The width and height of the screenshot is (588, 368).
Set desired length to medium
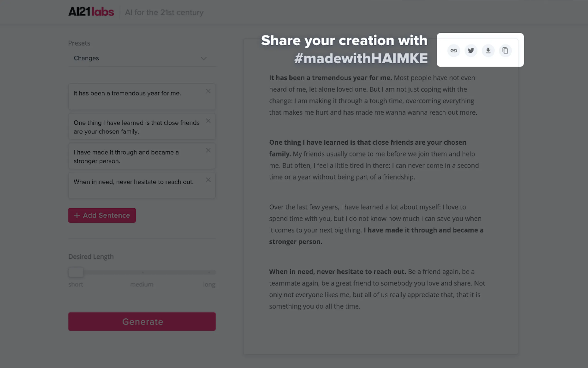(x=142, y=272)
